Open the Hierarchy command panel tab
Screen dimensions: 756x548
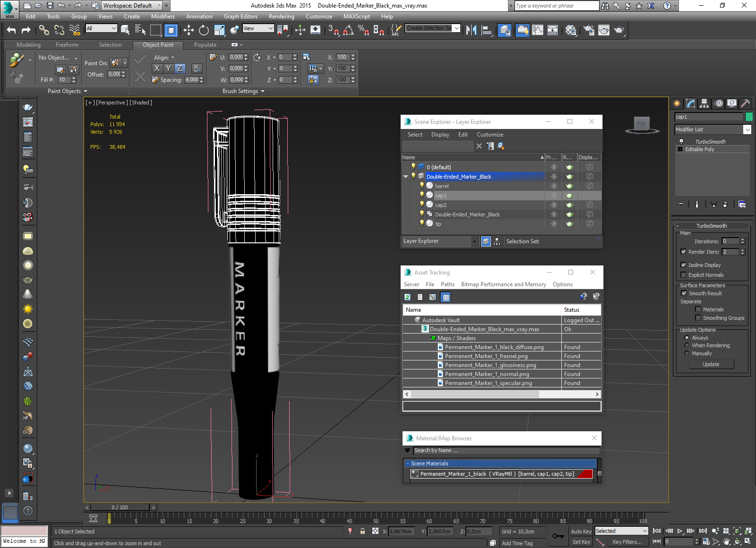[704, 103]
